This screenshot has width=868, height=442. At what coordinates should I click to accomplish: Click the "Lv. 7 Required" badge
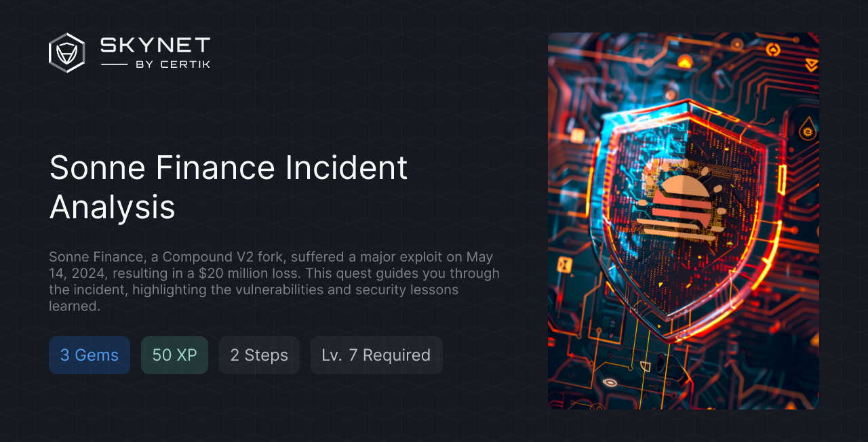376,355
